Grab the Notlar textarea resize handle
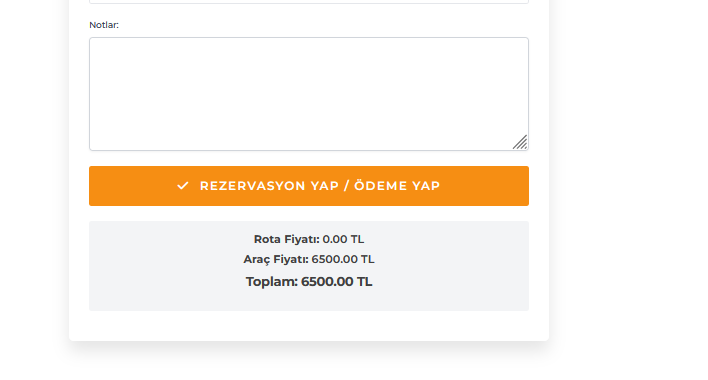Viewport: 708px width, 380px height. pos(520,142)
